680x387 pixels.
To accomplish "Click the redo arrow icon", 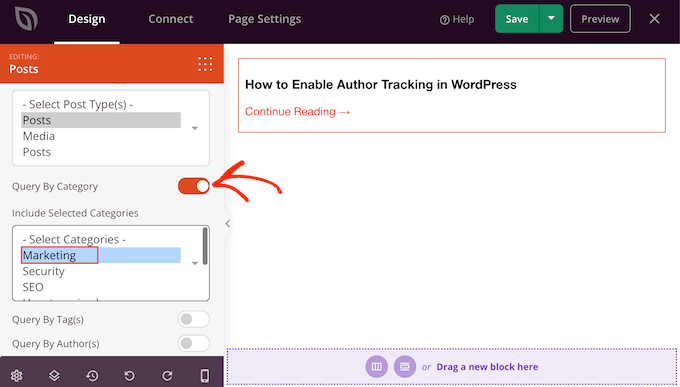I will click(167, 375).
